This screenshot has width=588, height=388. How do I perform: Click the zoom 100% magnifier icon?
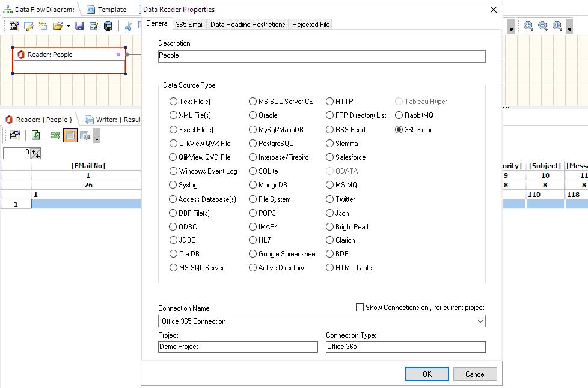557,26
